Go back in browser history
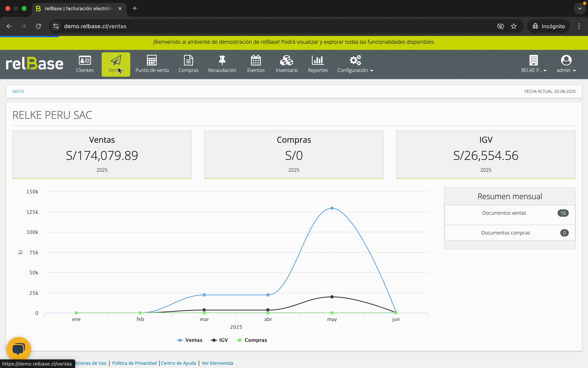This screenshot has width=588, height=368. coord(9,26)
